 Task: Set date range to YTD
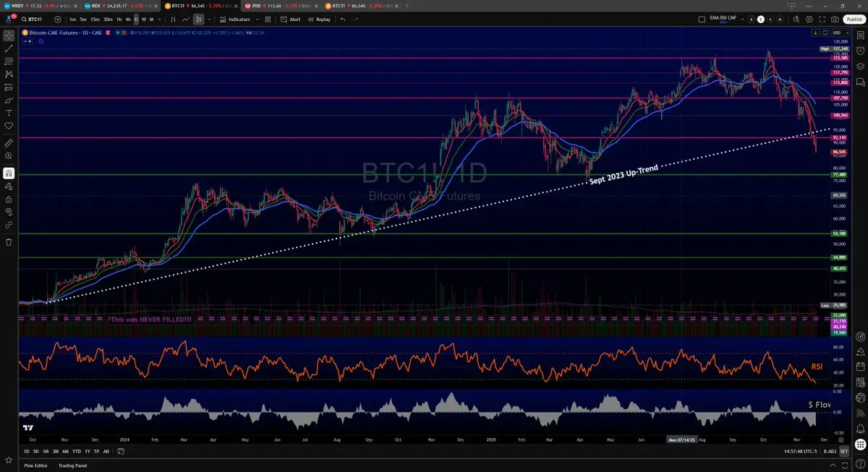click(x=76, y=451)
